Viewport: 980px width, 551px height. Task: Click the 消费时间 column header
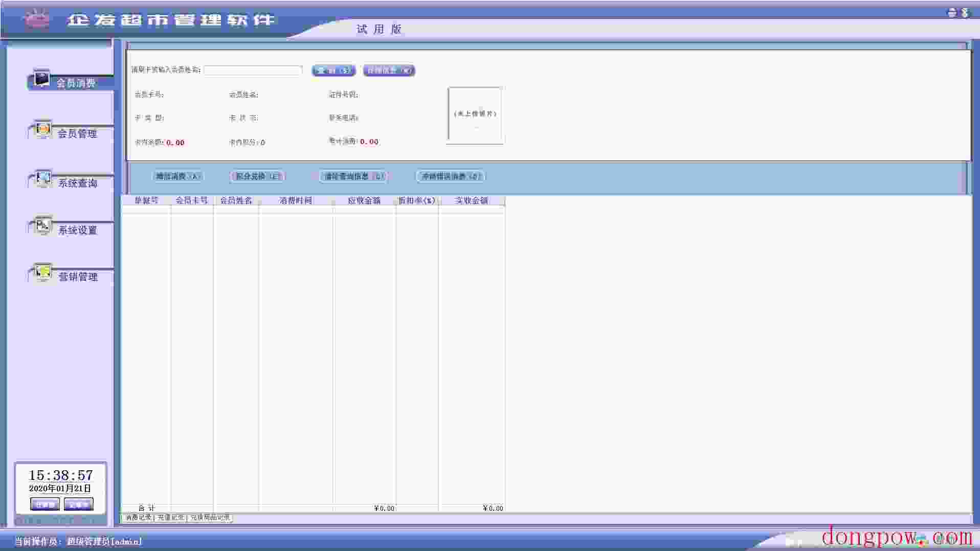pos(296,200)
